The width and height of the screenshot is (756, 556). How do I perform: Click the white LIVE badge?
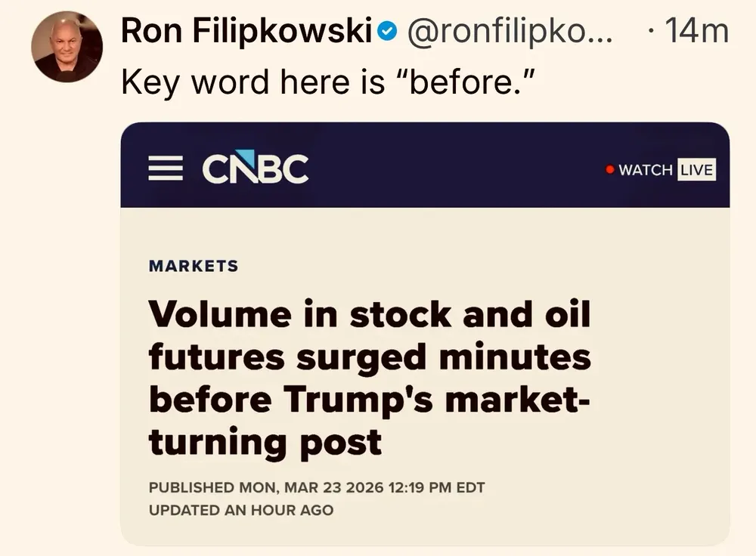tap(696, 169)
